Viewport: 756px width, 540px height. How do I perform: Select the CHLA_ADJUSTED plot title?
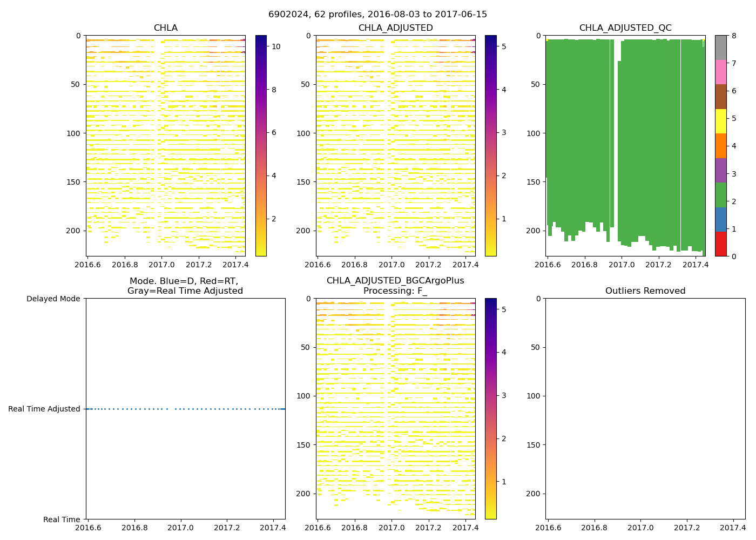pos(395,28)
